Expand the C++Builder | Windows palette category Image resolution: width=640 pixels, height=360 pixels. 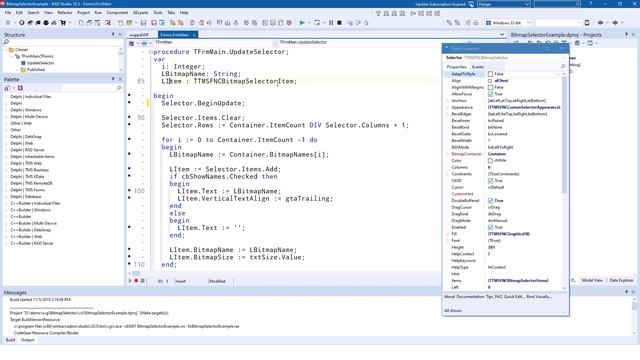coord(6,210)
